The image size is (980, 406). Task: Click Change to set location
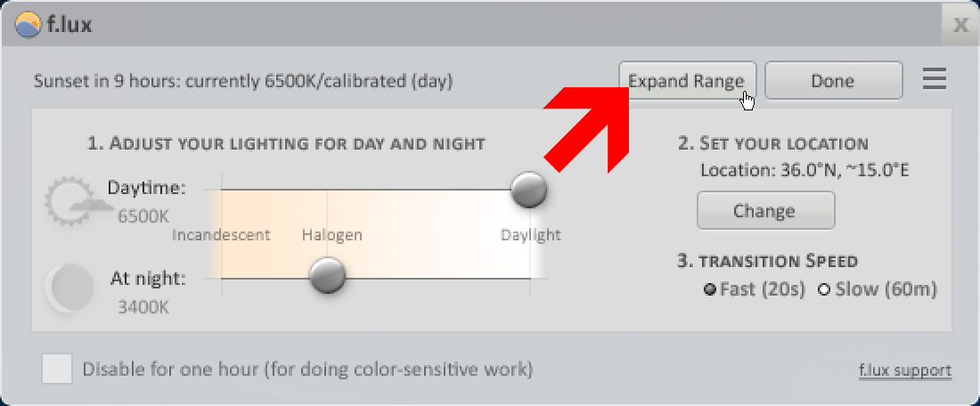point(765,210)
